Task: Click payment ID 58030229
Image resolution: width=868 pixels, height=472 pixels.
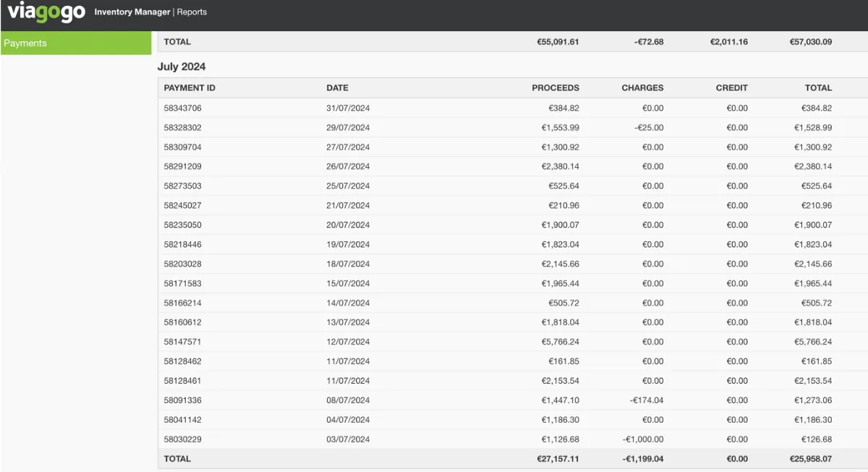Action: coord(182,439)
